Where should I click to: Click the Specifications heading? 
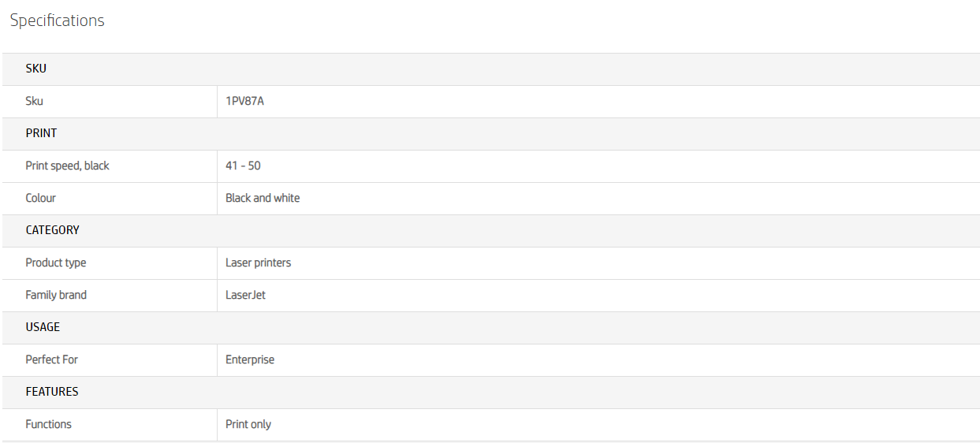coord(57,21)
